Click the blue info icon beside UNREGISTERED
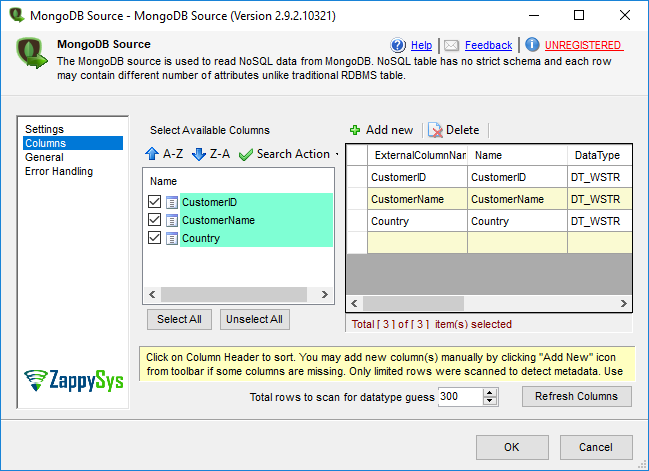The height and width of the screenshot is (471, 649). tap(532, 45)
